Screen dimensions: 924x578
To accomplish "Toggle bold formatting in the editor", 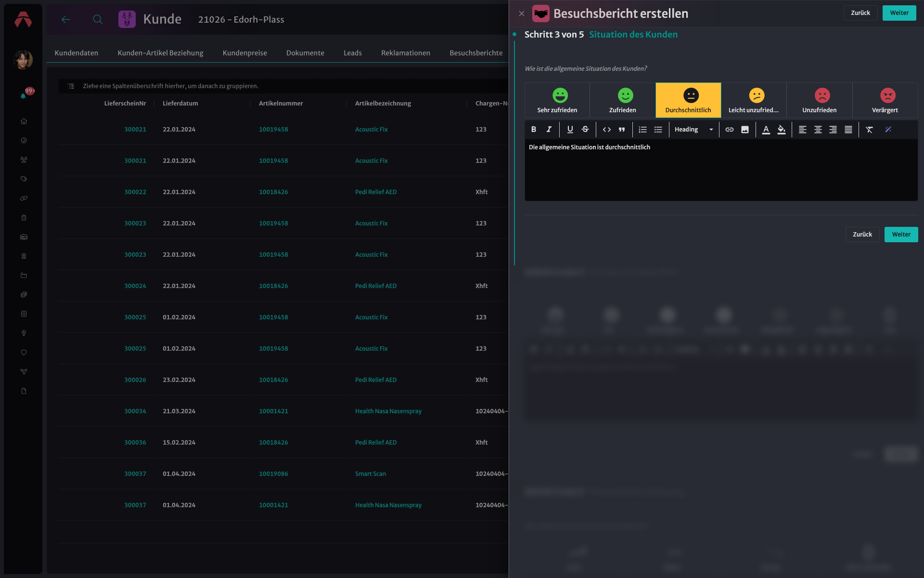I will pyautogui.click(x=534, y=130).
